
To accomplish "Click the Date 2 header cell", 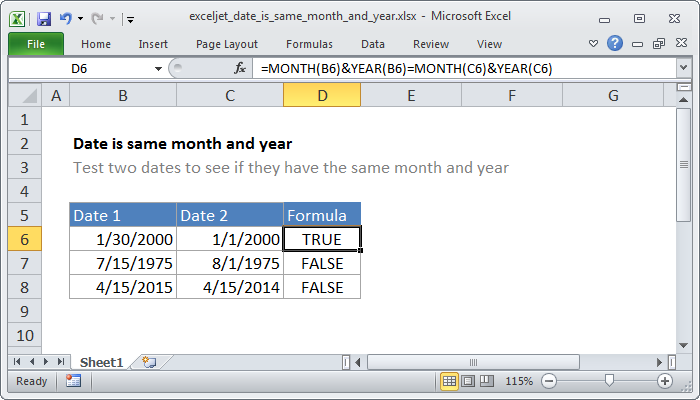I will tap(230, 215).
